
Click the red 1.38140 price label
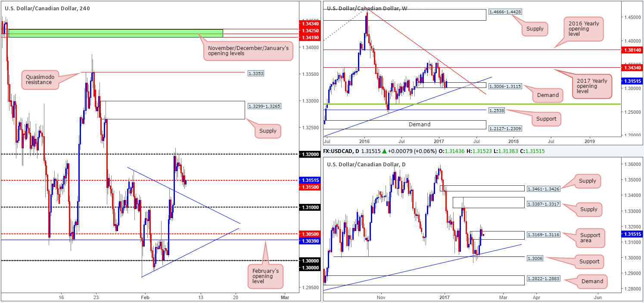click(633, 50)
